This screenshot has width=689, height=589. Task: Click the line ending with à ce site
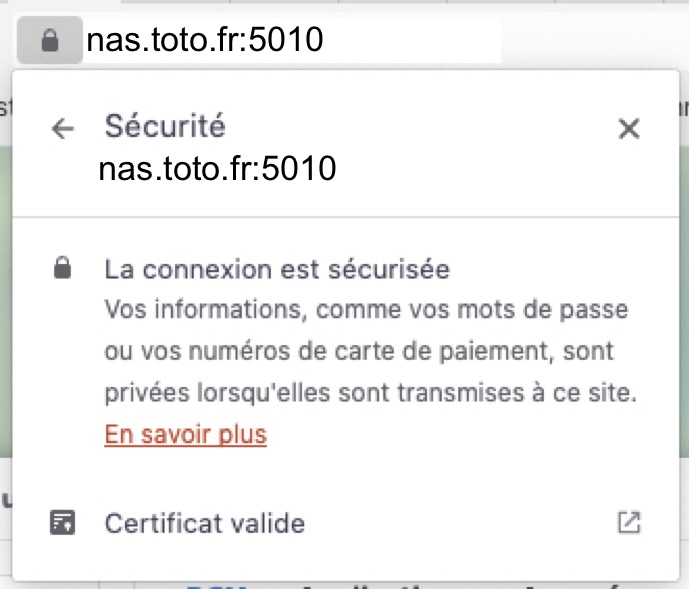370,393
